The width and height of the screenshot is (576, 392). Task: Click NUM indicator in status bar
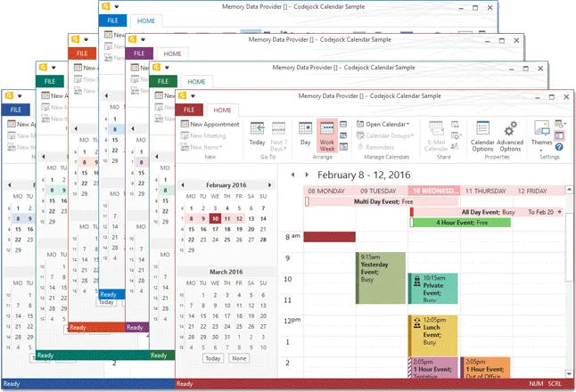[x=536, y=384]
